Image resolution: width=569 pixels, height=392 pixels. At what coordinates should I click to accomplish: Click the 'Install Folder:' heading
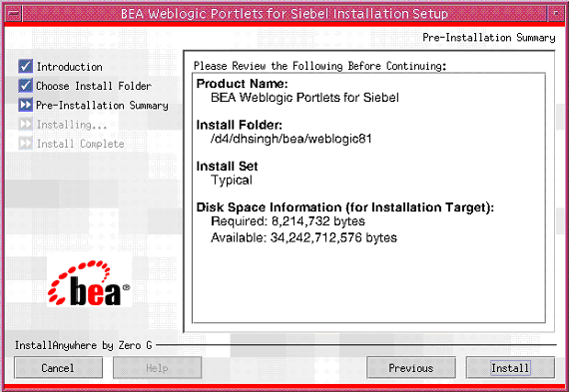pos(240,125)
